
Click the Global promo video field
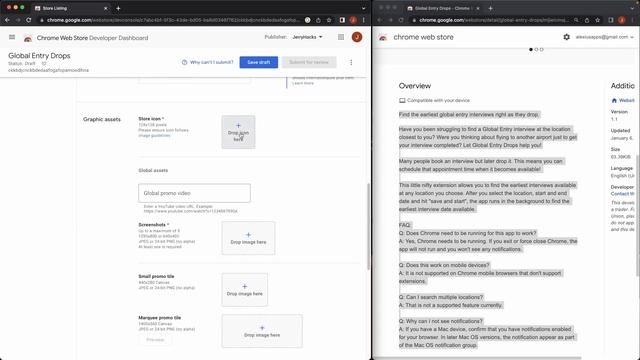tap(194, 193)
